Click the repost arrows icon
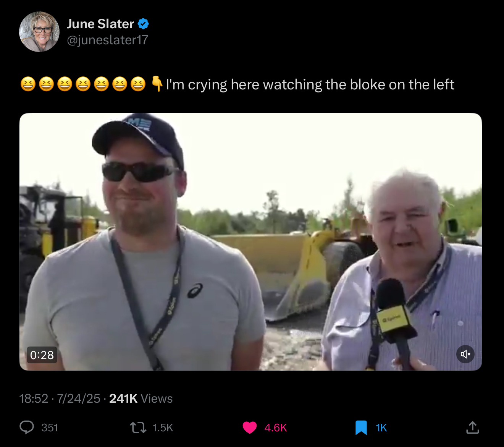The height and width of the screenshot is (447, 504). [138, 428]
